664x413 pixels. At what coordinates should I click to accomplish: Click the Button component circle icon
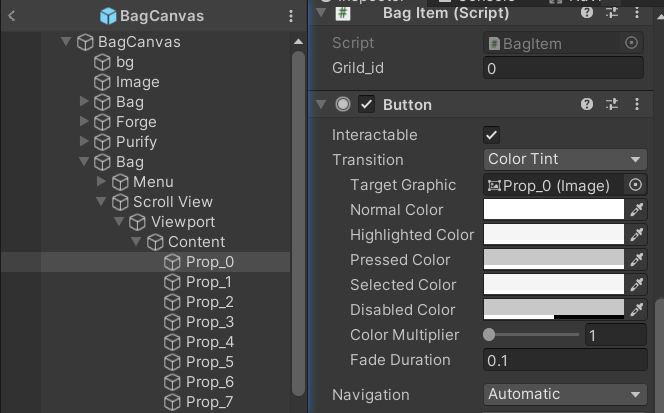coord(343,104)
